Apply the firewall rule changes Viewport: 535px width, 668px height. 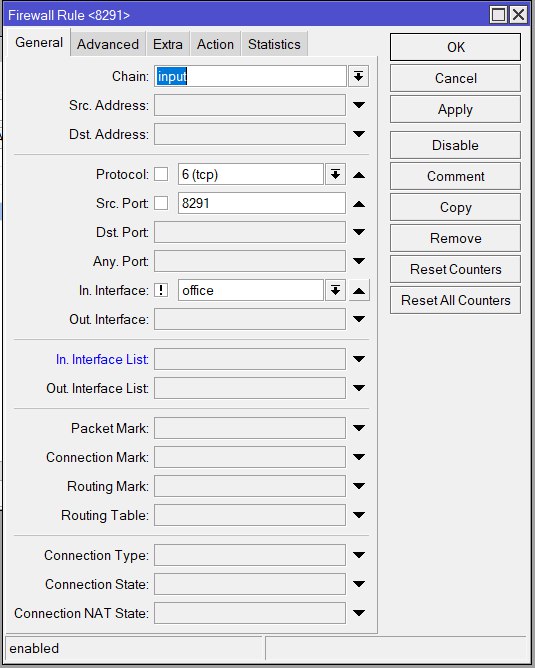tap(455, 109)
